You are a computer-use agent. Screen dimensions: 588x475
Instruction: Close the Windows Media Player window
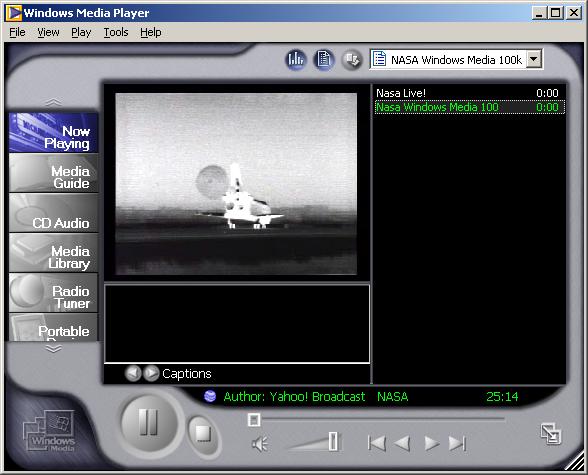pyautogui.click(x=574, y=13)
